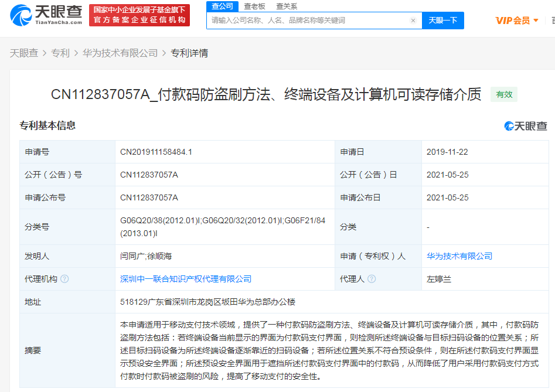
Task: Click inside the company search input field
Action: pos(305,20)
